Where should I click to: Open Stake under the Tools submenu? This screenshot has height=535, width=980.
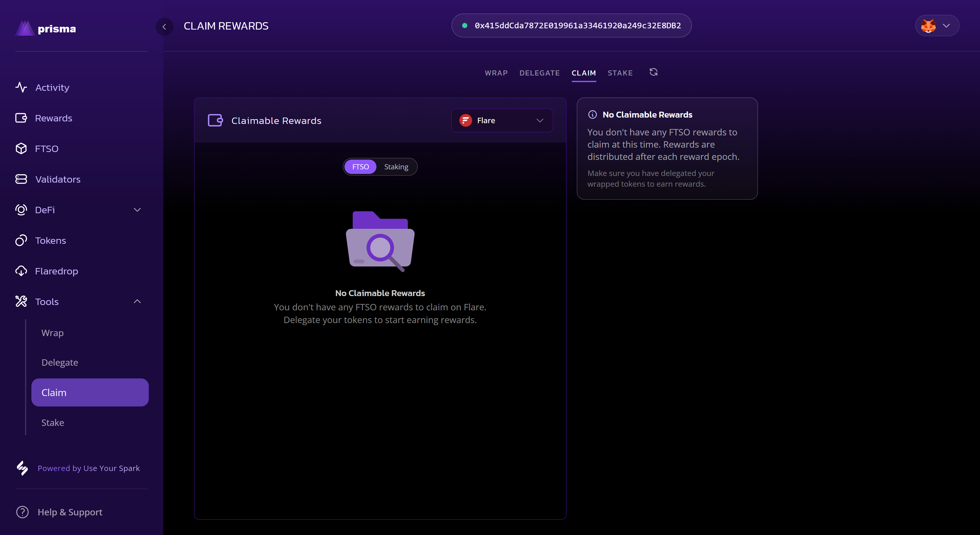[53, 423]
